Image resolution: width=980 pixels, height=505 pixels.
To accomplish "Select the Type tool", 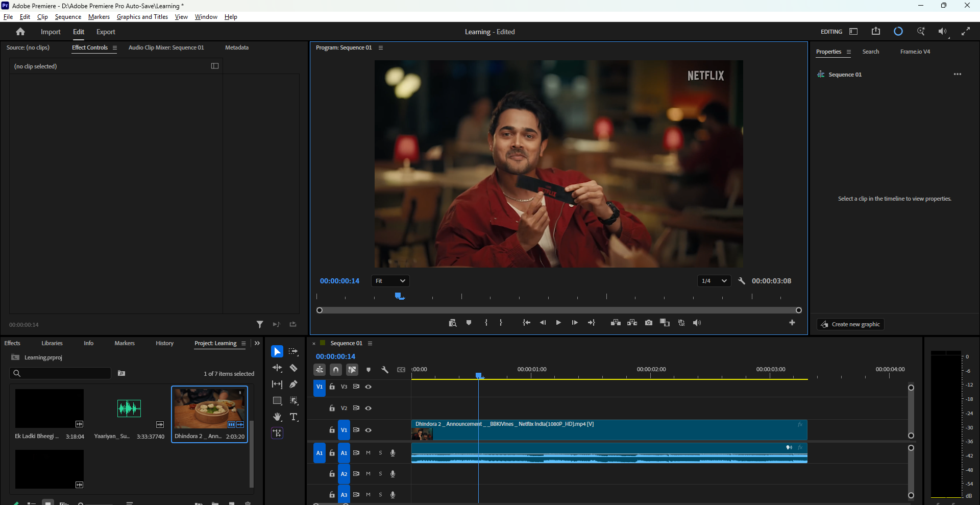I will coord(293,417).
